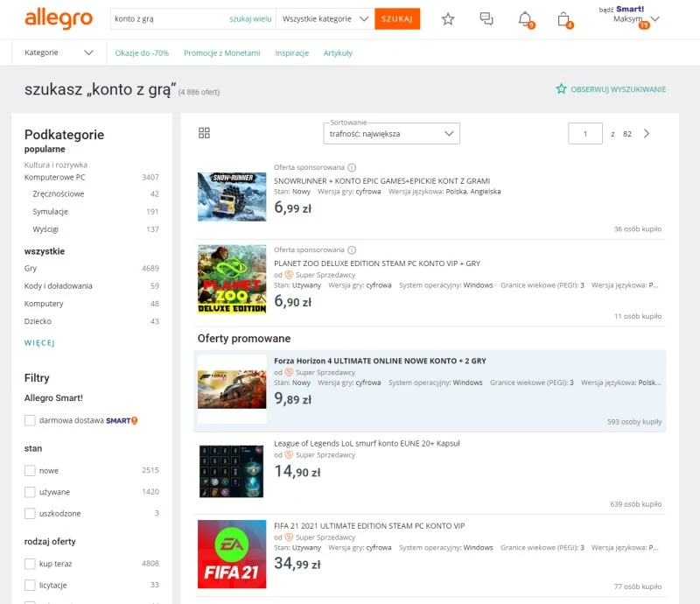
Task: Open 'Promocje z Monetami' menu item
Action: point(221,53)
